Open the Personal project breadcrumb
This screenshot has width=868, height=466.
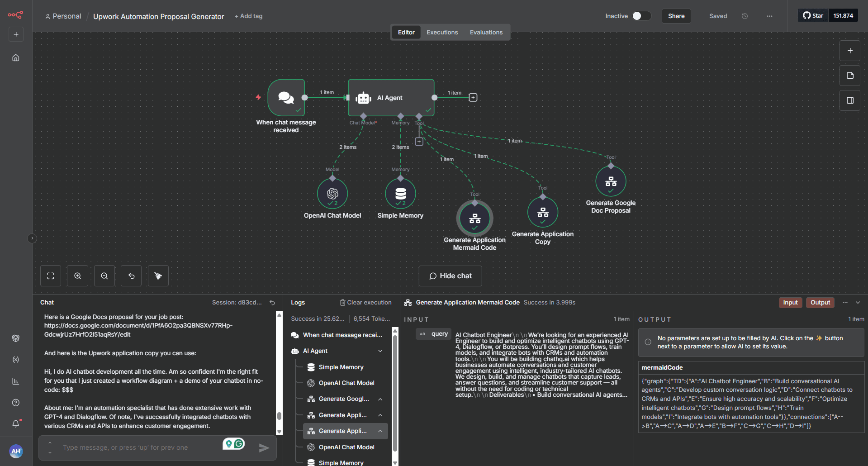coord(63,16)
